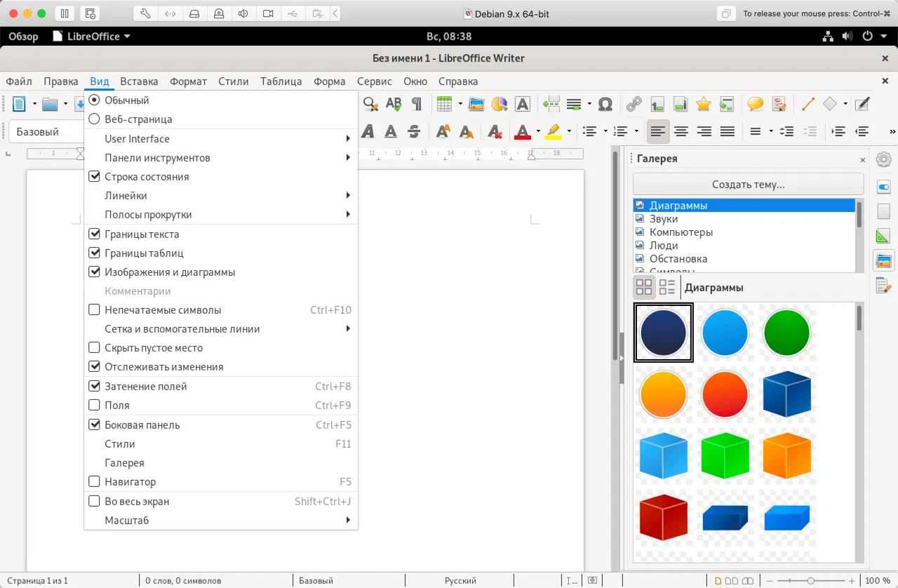Click the zoom slider in the status bar
This screenshot has width=898, height=588.
(811, 581)
